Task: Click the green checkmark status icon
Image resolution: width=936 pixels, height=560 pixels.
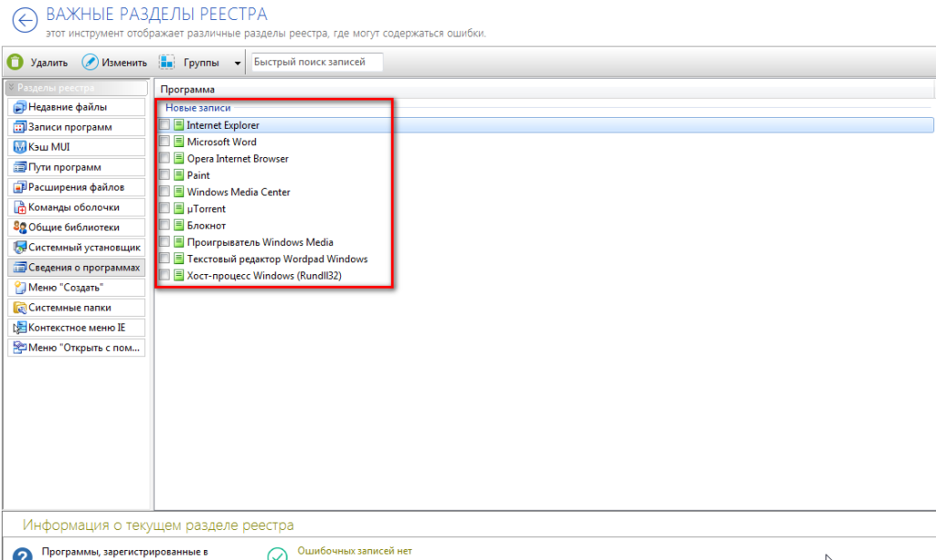Action: (278, 554)
